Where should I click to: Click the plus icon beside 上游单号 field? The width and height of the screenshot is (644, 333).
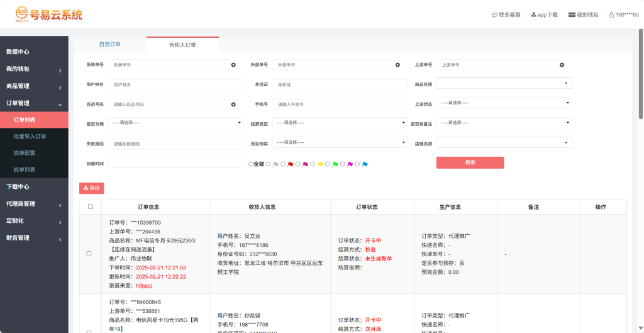pyautogui.click(x=562, y=65)
